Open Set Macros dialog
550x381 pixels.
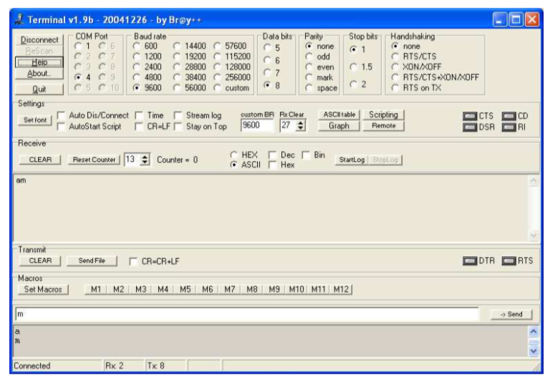pos(43,289)
